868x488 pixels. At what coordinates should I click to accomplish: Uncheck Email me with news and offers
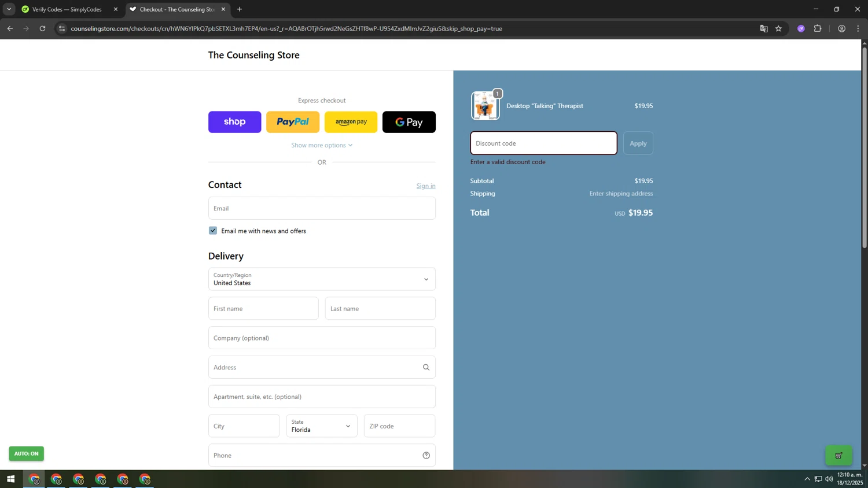[x=213, y=231]
